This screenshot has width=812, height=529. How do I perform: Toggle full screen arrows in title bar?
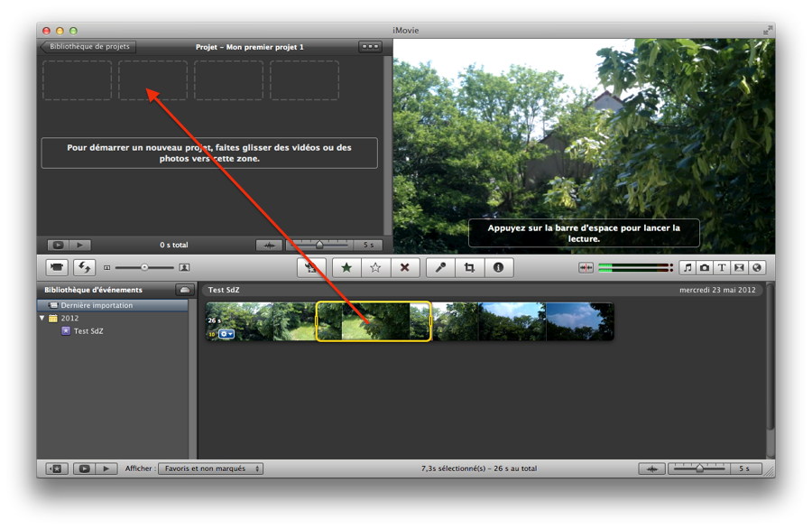coord(767,31)
